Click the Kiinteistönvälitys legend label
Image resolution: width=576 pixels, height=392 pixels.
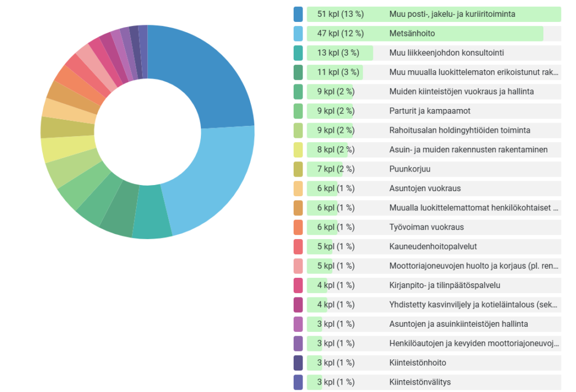coord(420,382)
